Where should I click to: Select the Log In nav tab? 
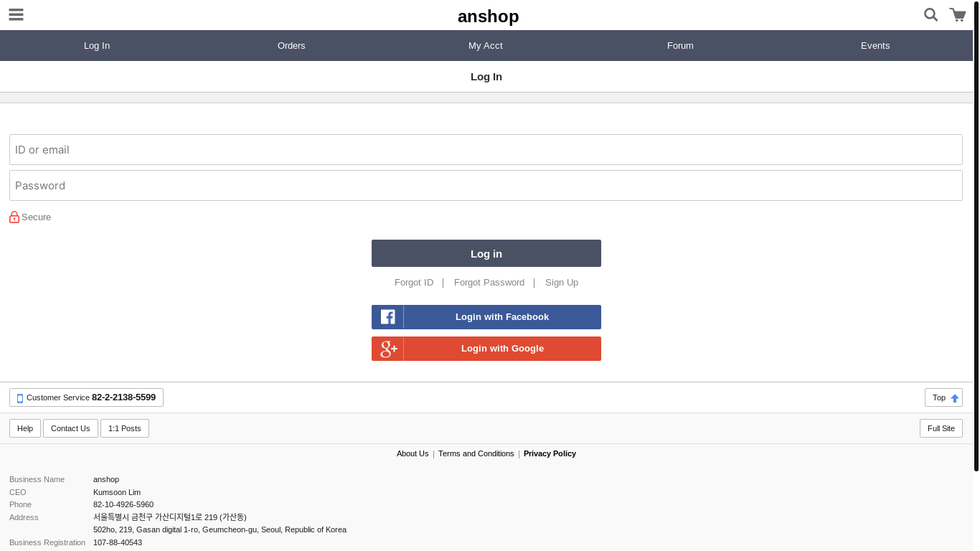click(x=97, y=45)
